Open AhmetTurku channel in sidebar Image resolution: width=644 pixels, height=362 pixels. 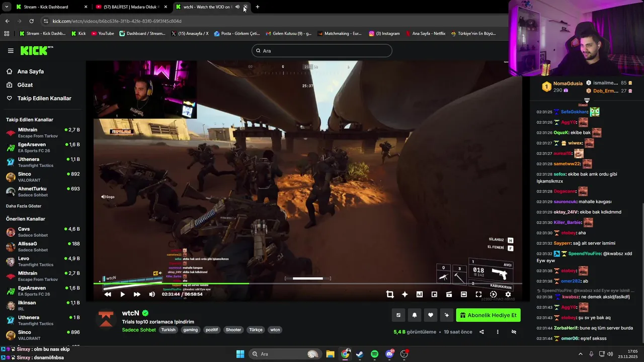pyautogui.click(x=43, y=192)
